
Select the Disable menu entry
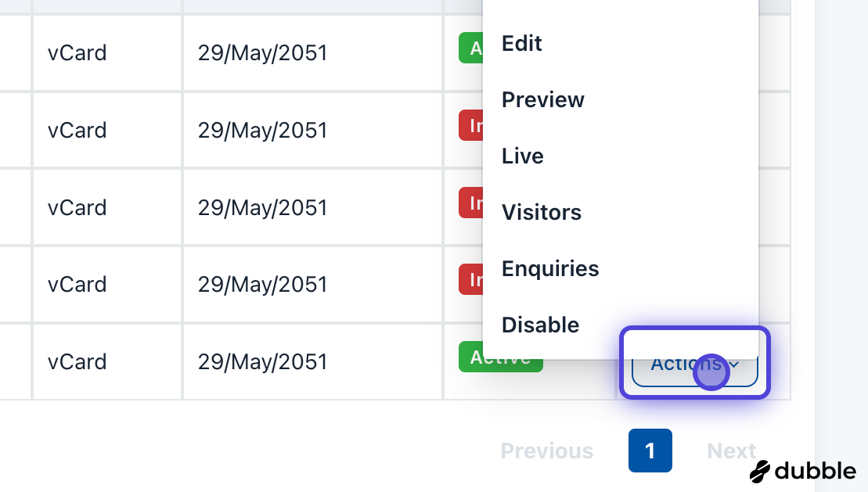tap(541, 325)
